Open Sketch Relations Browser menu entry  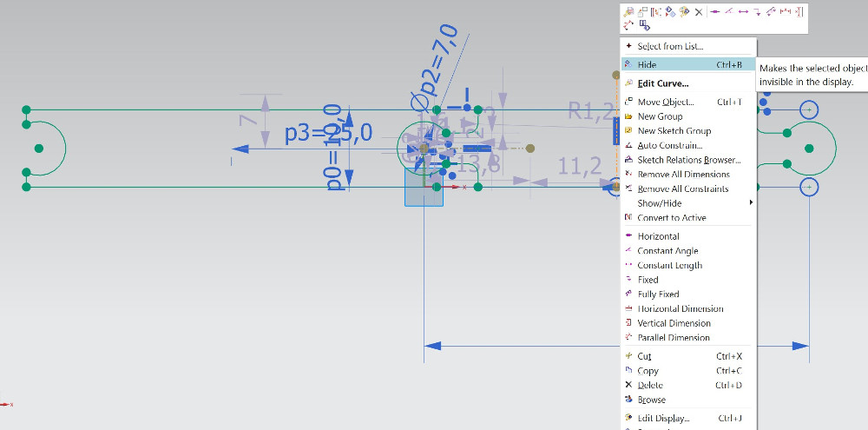pyautogui.click(x=689, y=160)
